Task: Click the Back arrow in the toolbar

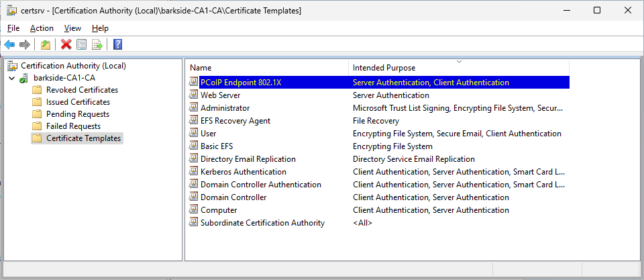Action: click(x=9, y=45)
